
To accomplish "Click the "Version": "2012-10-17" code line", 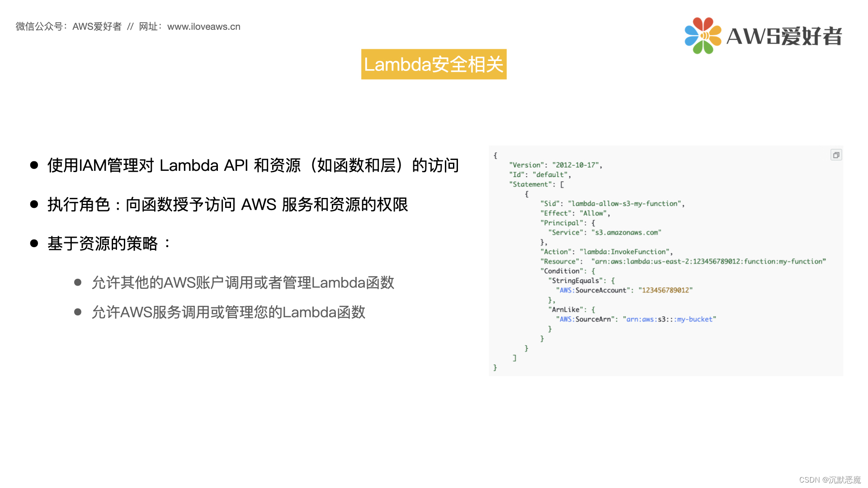I will [x=556, y=165].
